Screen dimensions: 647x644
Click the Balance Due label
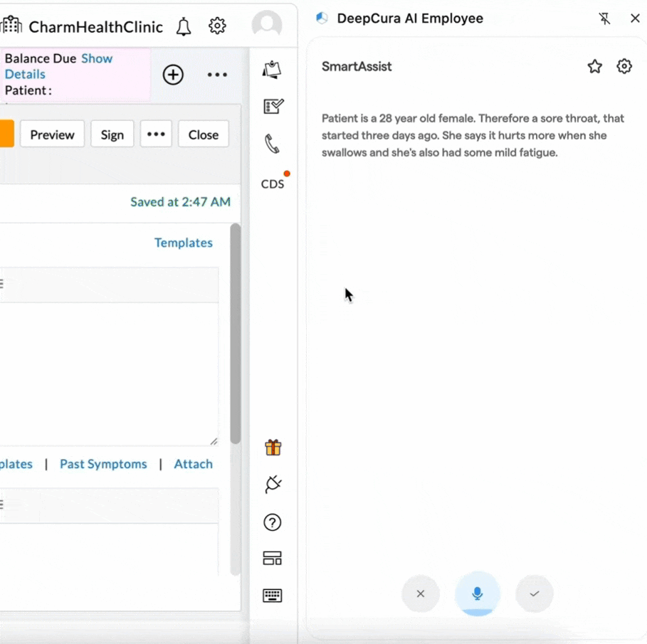41,58
